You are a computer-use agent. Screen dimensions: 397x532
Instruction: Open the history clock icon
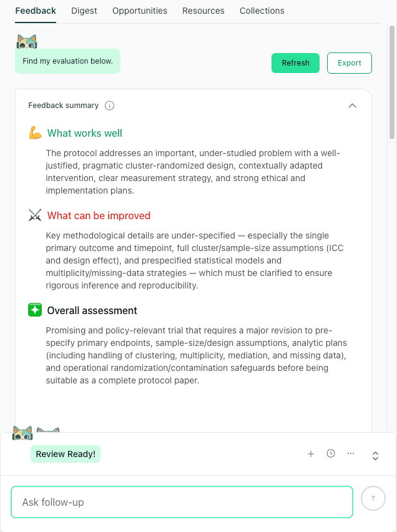(x=331, y=454)
